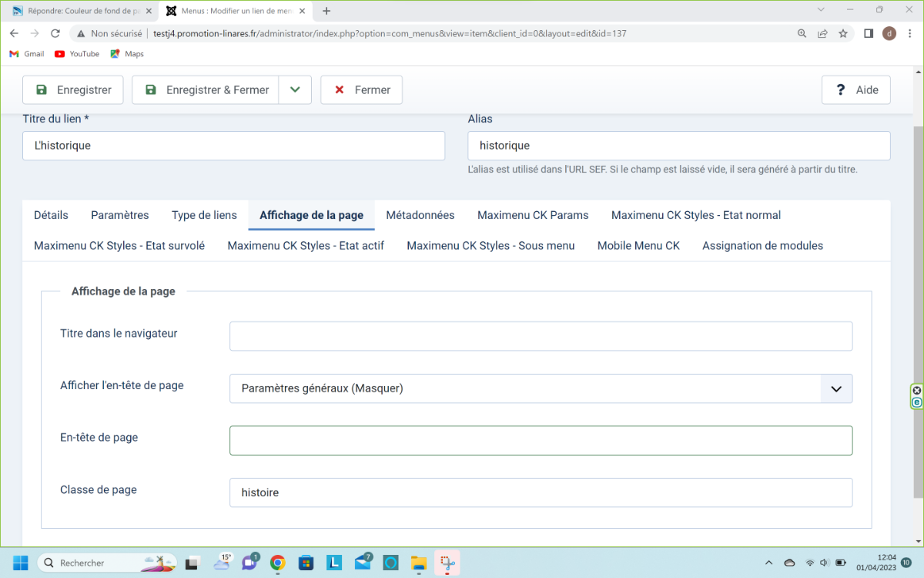Open the Mobile Menu CK tab
Image resolution: width=924 pixels, height=578 pixels.
click(638, 246)
